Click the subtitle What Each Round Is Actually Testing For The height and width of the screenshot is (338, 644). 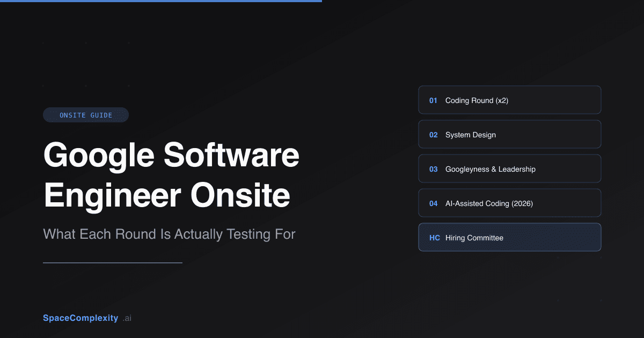(x=169, y=234)
